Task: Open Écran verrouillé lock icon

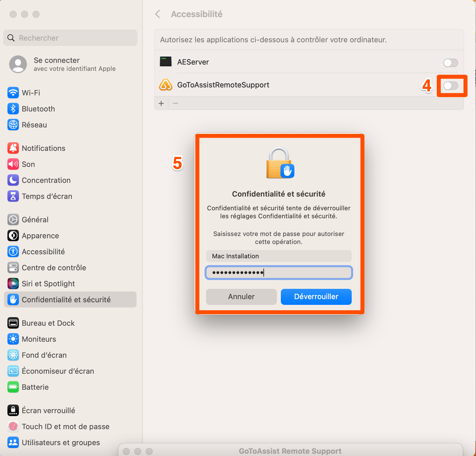Action: [13, 410]
